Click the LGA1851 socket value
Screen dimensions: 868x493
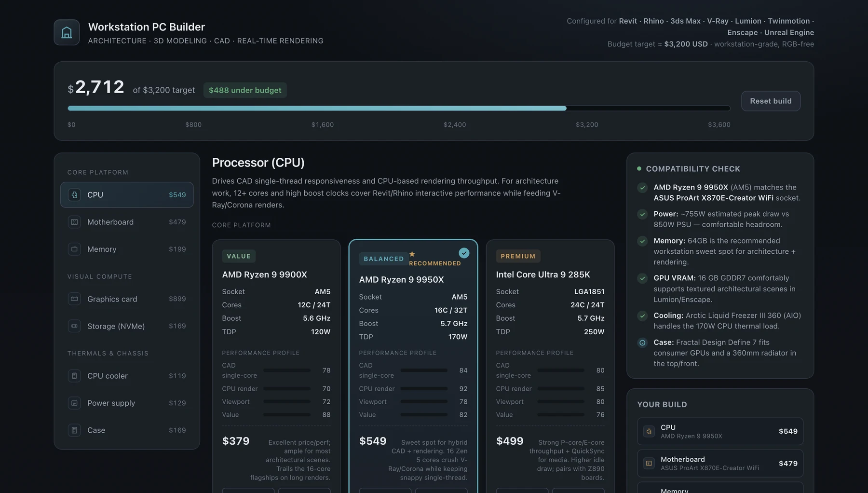click(589, 292)
